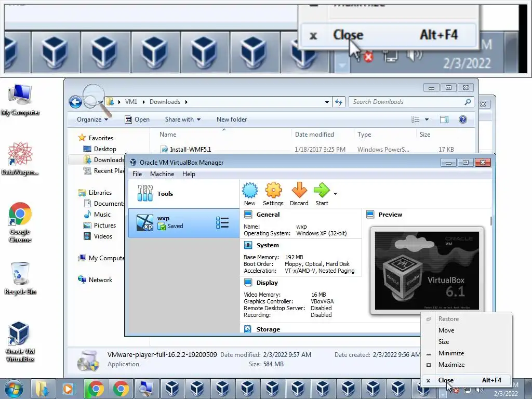The image size is (532, 399).
Task: Click the My Computer desktop icon
Action: (20, 100)
